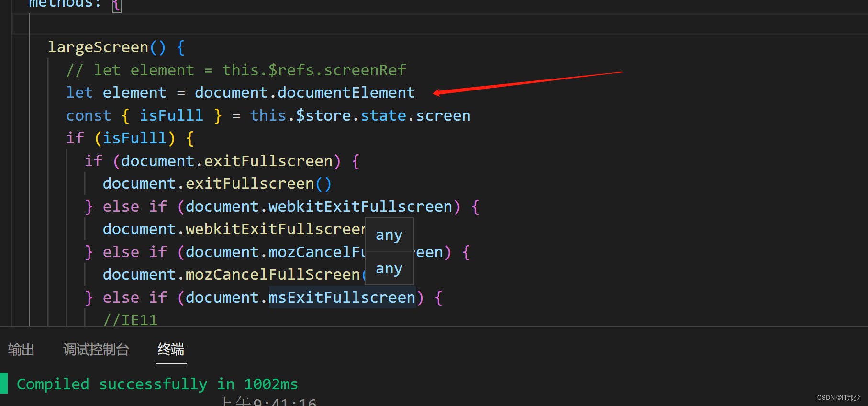Click the document.exitFullscreen() call line

217,183
